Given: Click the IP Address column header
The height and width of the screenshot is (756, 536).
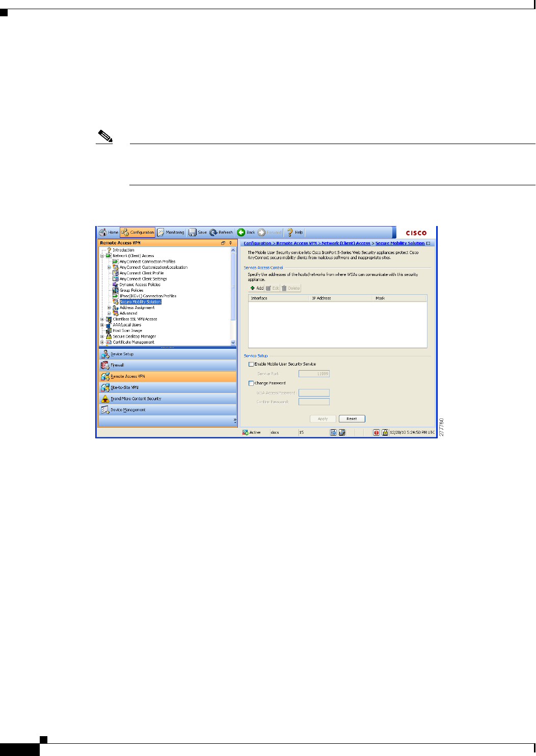Looking at the screenshot, I should coord(341,298).
